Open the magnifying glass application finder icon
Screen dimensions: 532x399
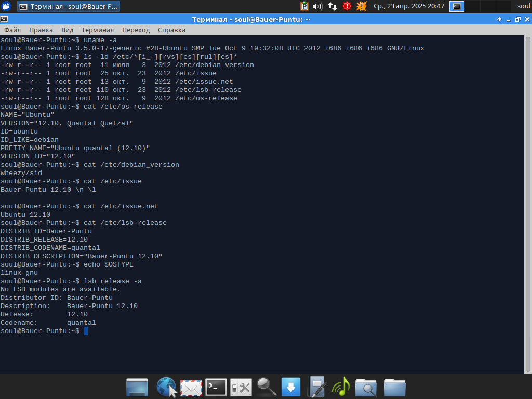coord(267,387)
